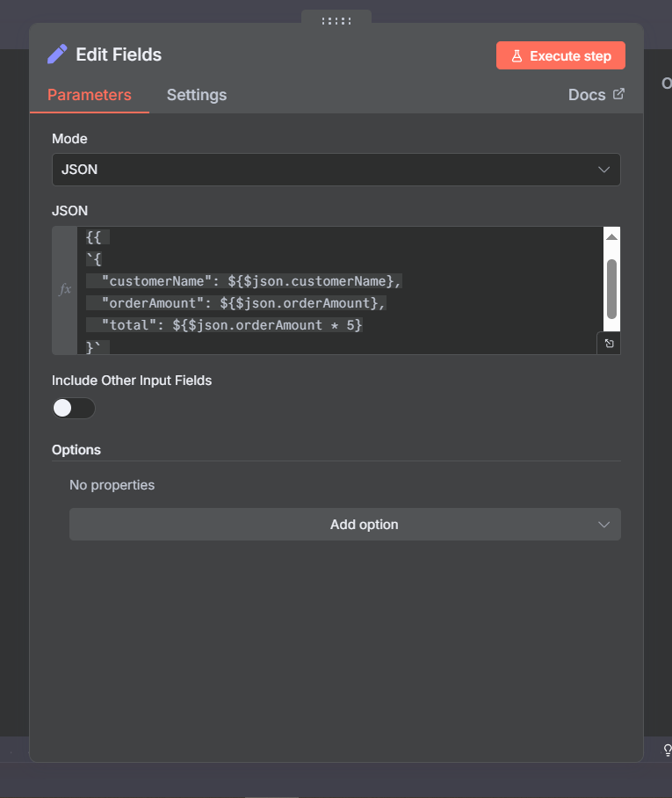Select the Parameters tab
This screenshot has width=672, height=798.
[90, 95]
